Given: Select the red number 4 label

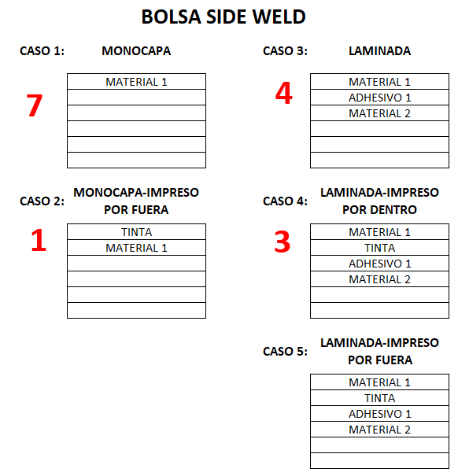Looking at the screenshot, I should click(283, 93).
